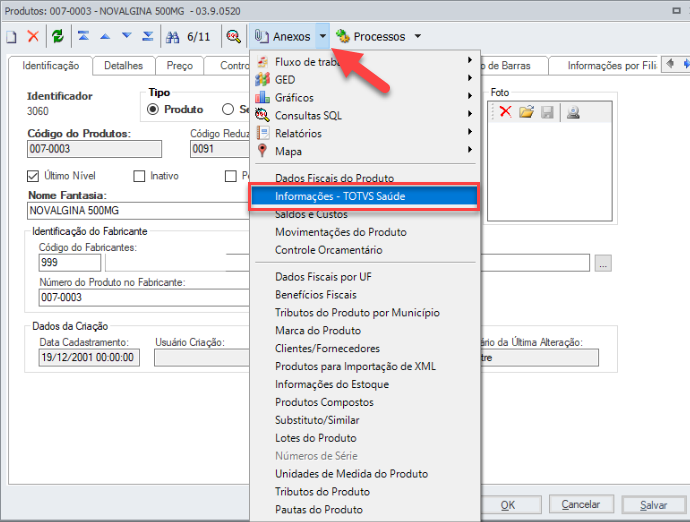Click Número do Produto no Fabricante field
Screen dimensions: 690x522
tap(144, 297)
